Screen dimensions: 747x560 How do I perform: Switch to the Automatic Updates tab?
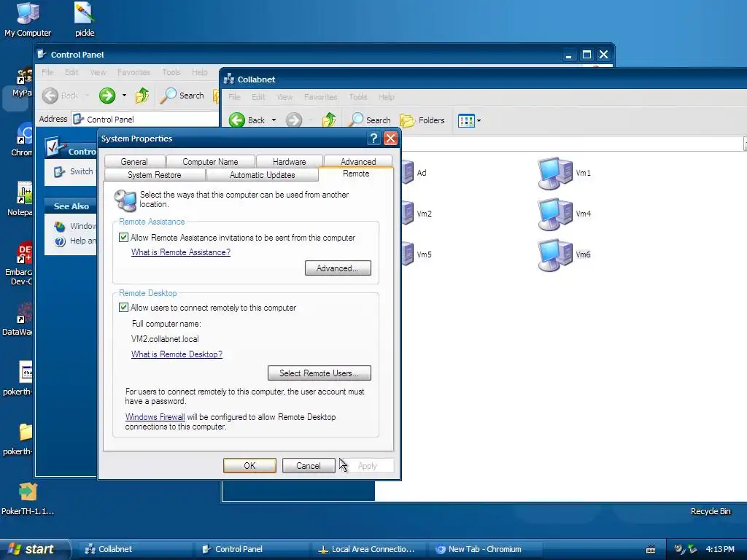coord(262,175)
